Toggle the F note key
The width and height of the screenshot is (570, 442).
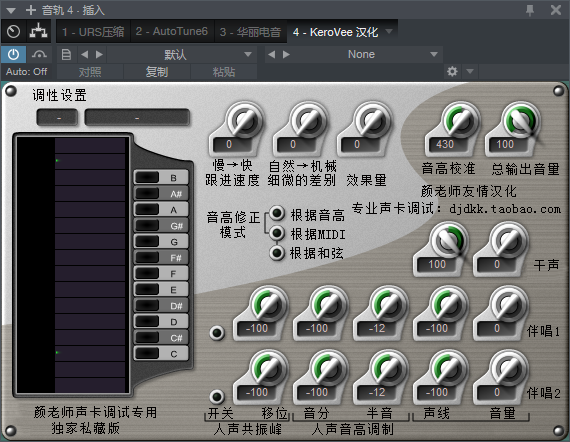click(x=161, y=273)
